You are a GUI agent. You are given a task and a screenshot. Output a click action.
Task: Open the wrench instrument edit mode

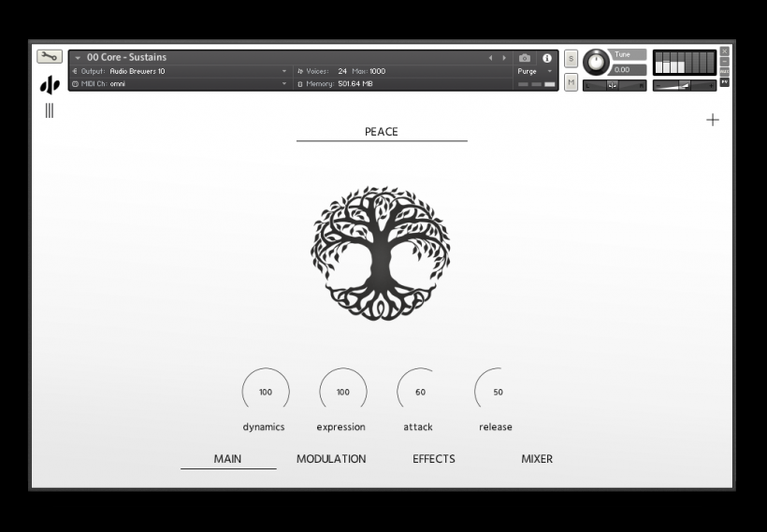[x=50, y=57]
